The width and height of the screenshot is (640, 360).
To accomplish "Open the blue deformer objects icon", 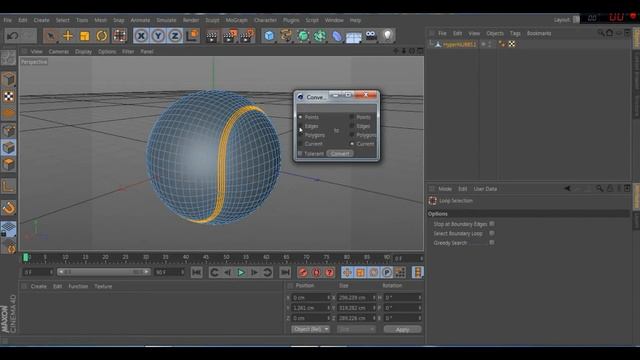I will [337, 36].
